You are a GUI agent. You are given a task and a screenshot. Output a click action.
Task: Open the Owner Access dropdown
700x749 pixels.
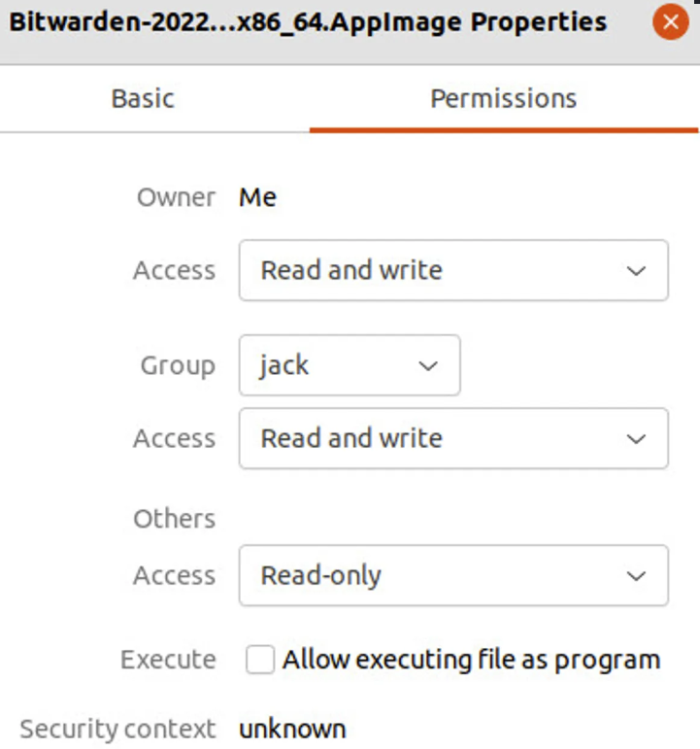452,270
